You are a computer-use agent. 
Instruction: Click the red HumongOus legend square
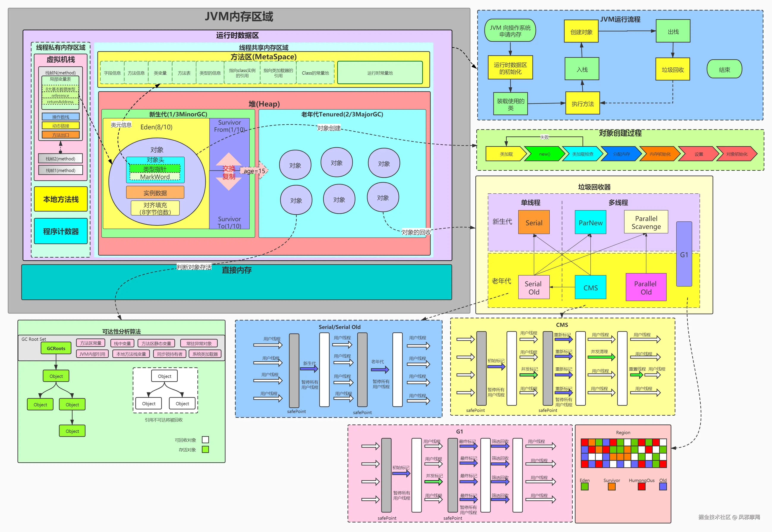point(641,486)
